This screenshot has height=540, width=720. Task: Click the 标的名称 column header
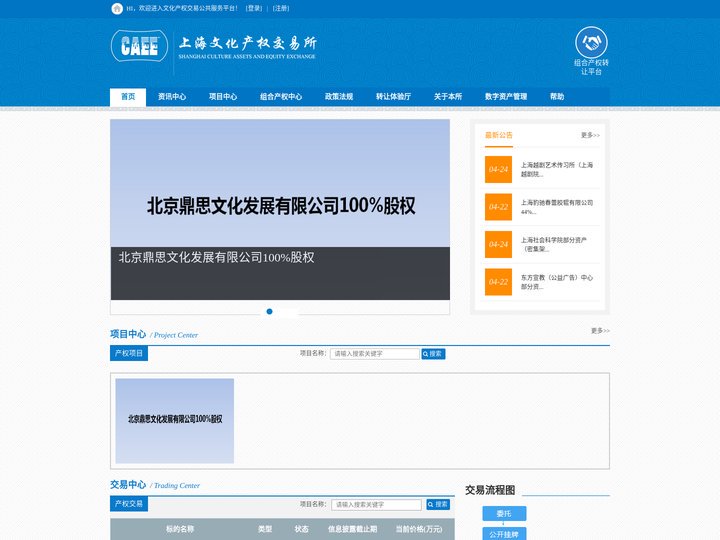tap(180, 529)
